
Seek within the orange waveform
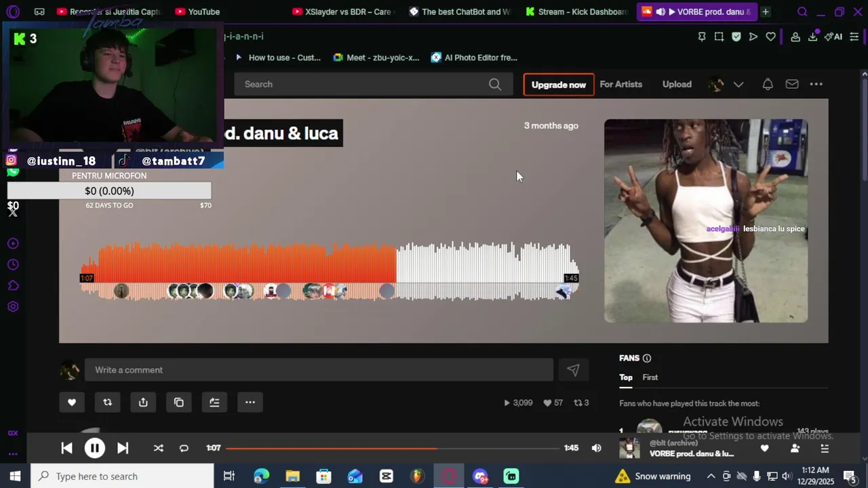click(x=330, y=270)
